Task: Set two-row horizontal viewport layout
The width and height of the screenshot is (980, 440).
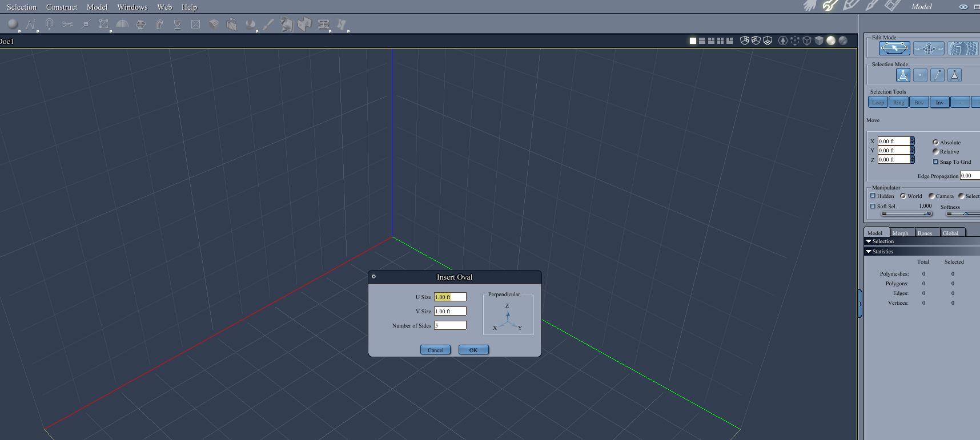Action: point(702,41)
